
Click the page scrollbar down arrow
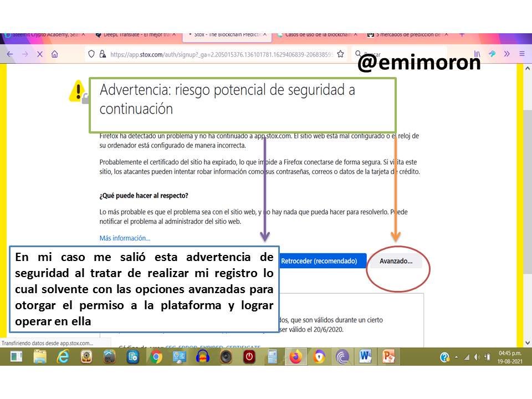pyautogui.click(x=527, y=343)
